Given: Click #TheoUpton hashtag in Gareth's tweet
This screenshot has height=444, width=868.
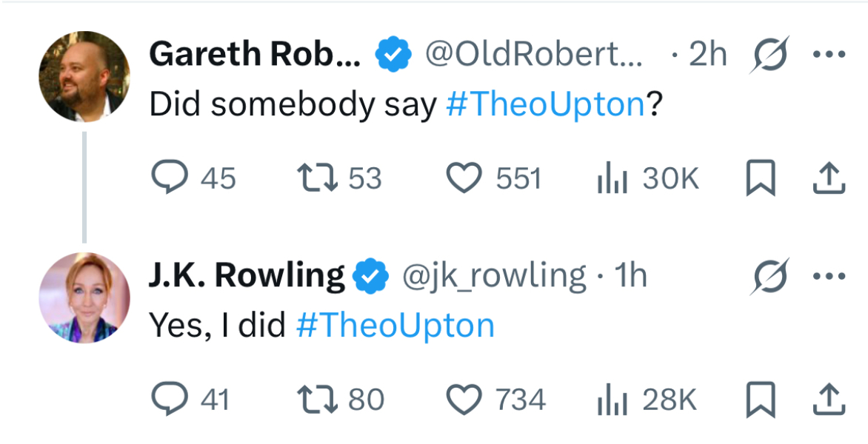Looking at the screenshot, I should point(547,105).
